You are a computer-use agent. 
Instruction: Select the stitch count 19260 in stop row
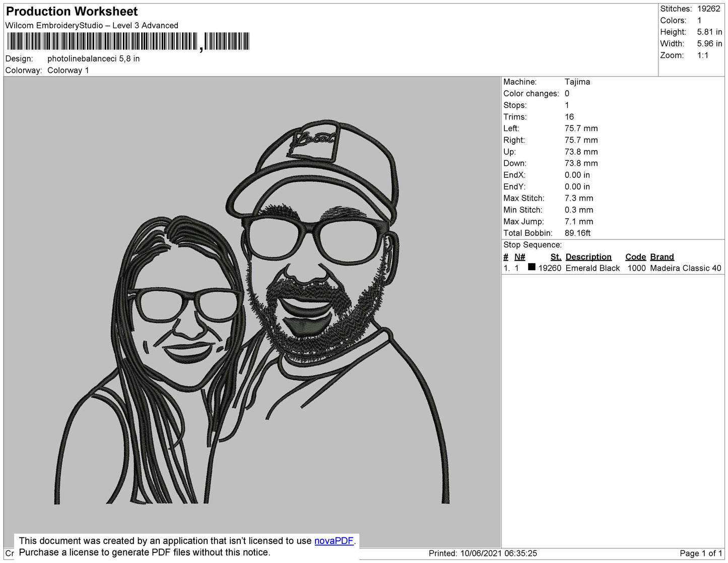coord(550,268)
